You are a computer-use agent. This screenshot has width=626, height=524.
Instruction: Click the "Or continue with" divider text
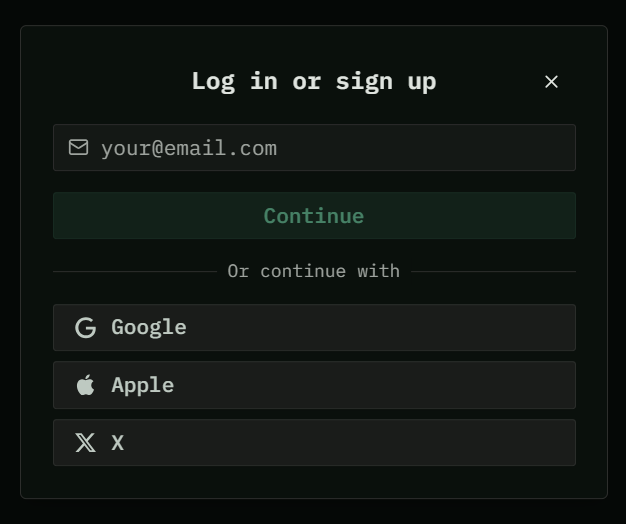click(313, 271)
